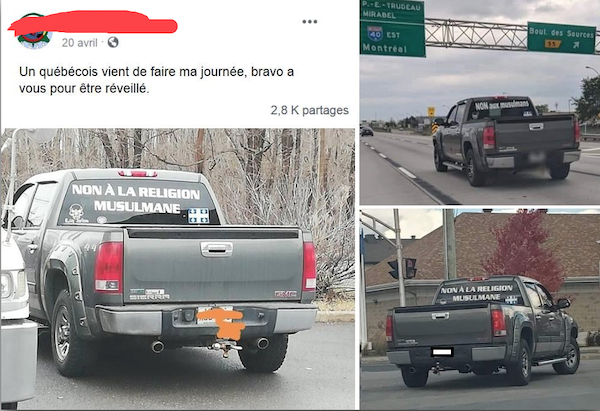Click the Sierra emblem on the tailgate

tap(149, 294)
